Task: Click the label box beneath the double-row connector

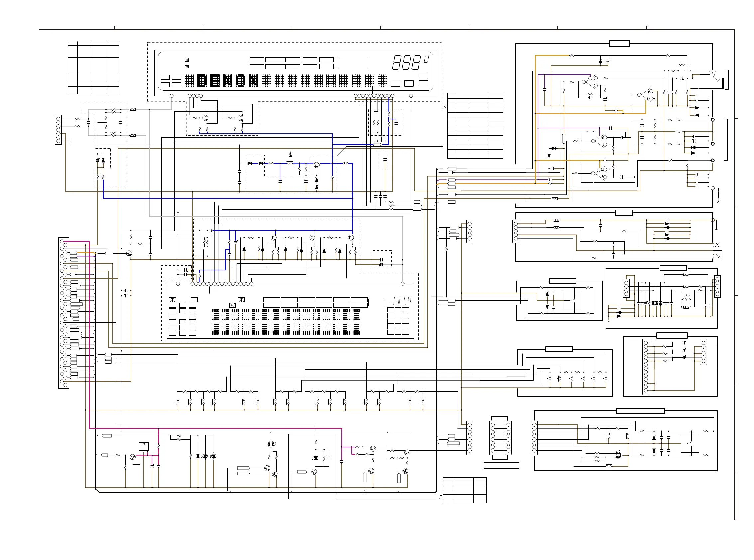Action: point(501,466)
